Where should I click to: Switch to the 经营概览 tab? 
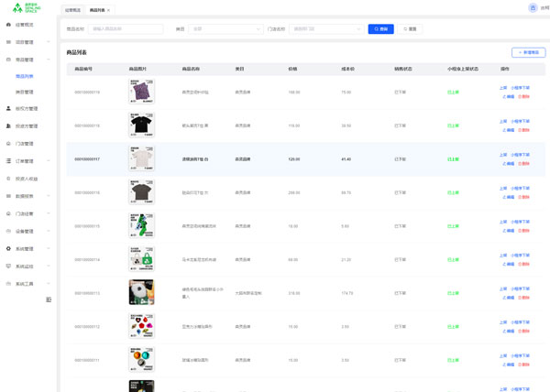tap(71, 10)
